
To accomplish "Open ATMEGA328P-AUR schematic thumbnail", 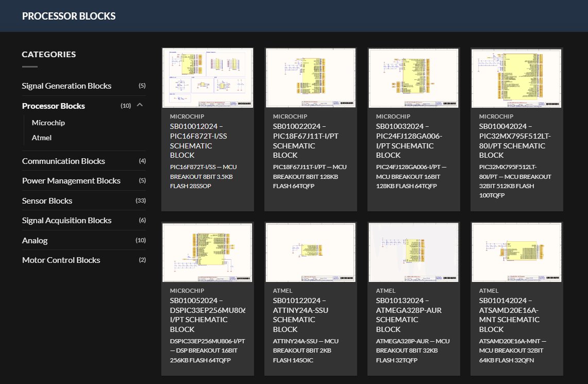I will click(414, 252).
